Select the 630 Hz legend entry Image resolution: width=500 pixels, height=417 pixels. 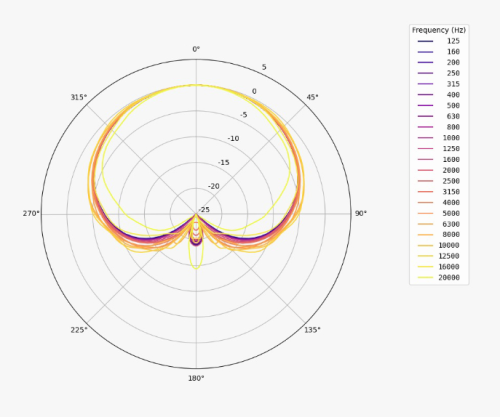pos(439,116)
